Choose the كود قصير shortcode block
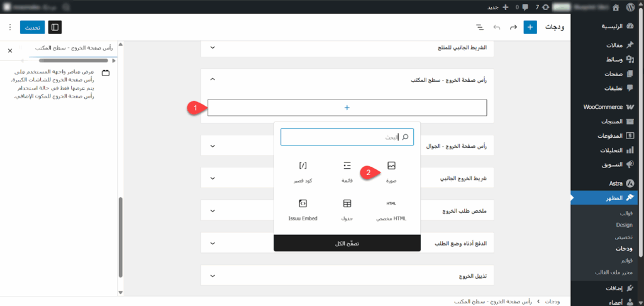The height and width of the screenshot is (306, 644). pos(303,166)
